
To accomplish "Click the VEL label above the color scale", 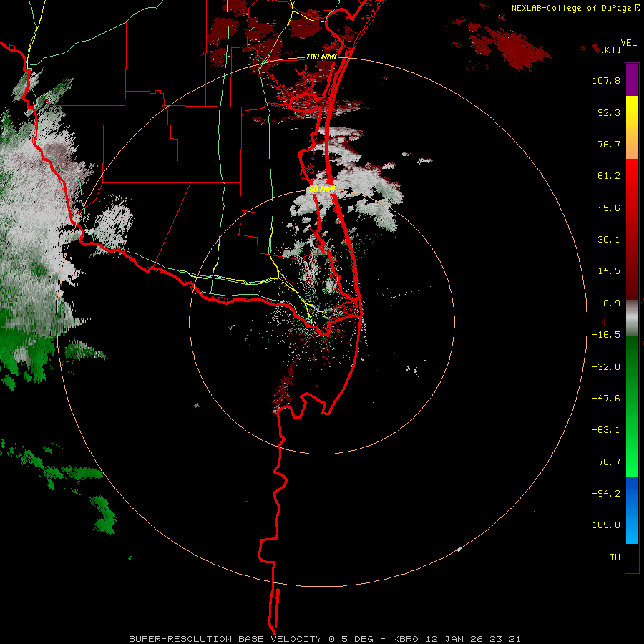I will tap(628, 43).
